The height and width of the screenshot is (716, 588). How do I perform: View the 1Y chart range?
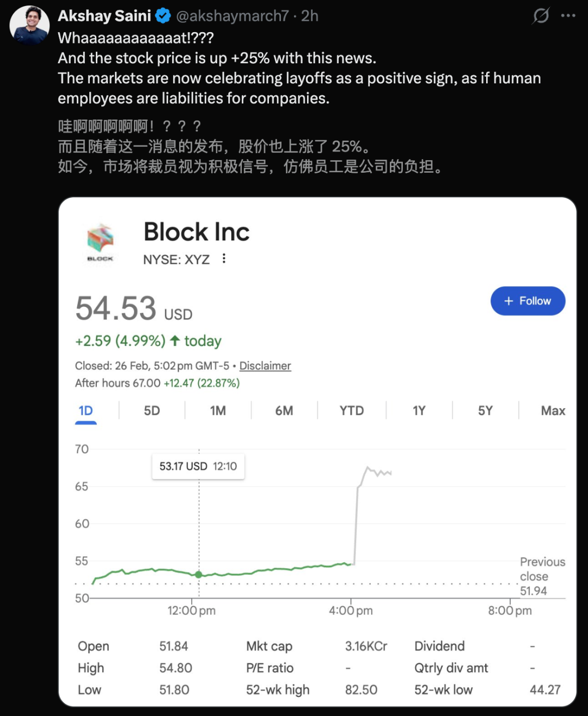tap(419, 411)
